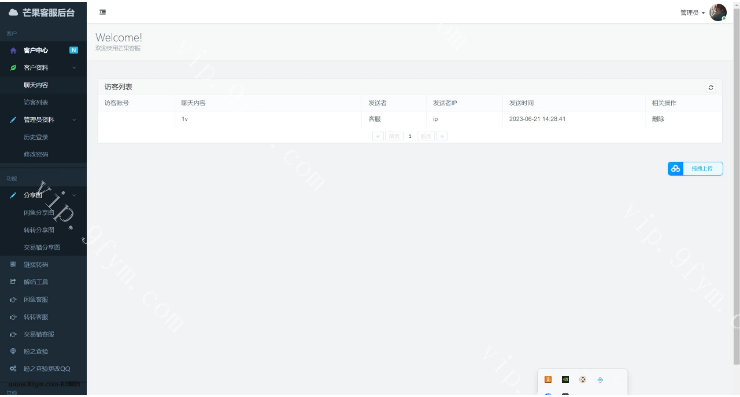740x397 pixels.
Task: Click 删除 in the visitor row
Action: point(658,119)
